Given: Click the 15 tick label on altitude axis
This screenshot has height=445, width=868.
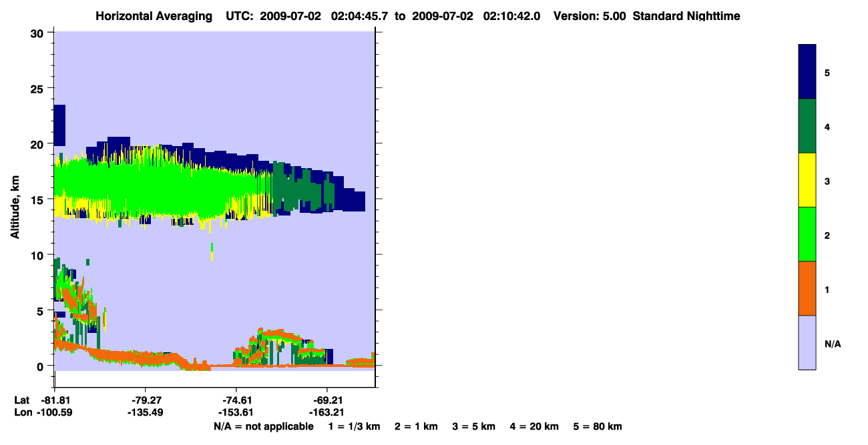Looking at the screenshot, I should (x=37, y=199).
